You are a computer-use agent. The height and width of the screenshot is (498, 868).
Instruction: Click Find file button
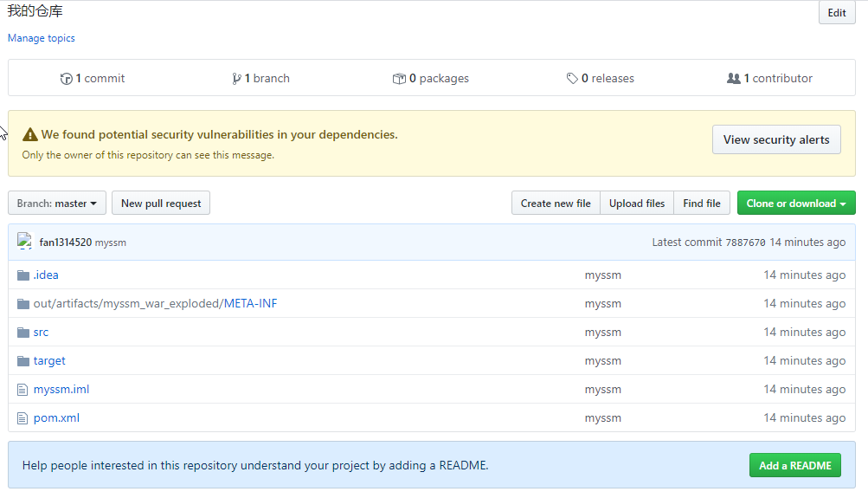[x=701, y=204]
